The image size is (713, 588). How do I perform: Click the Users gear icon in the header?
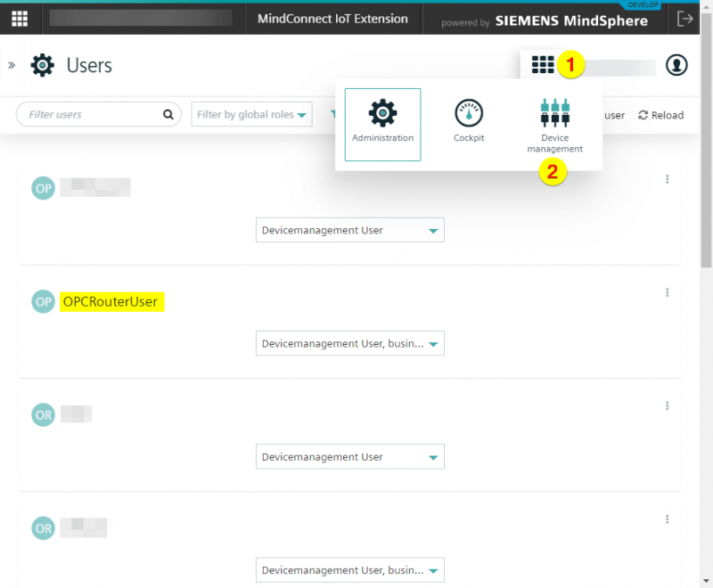(x=42, y=65)
